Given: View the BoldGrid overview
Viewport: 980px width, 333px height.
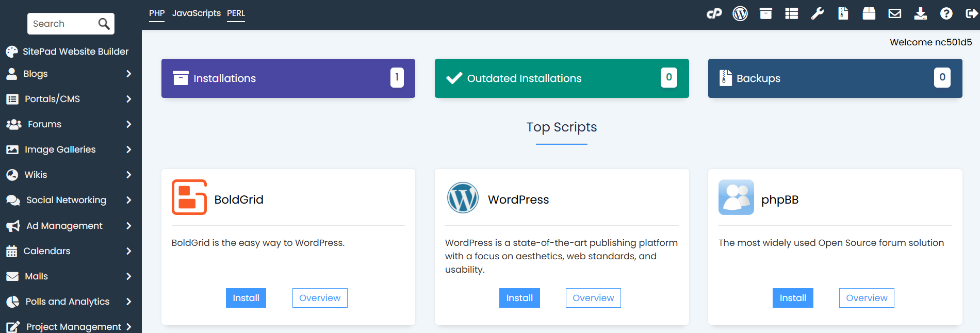Looking at the screenshot, I should (x=320, y=298).
